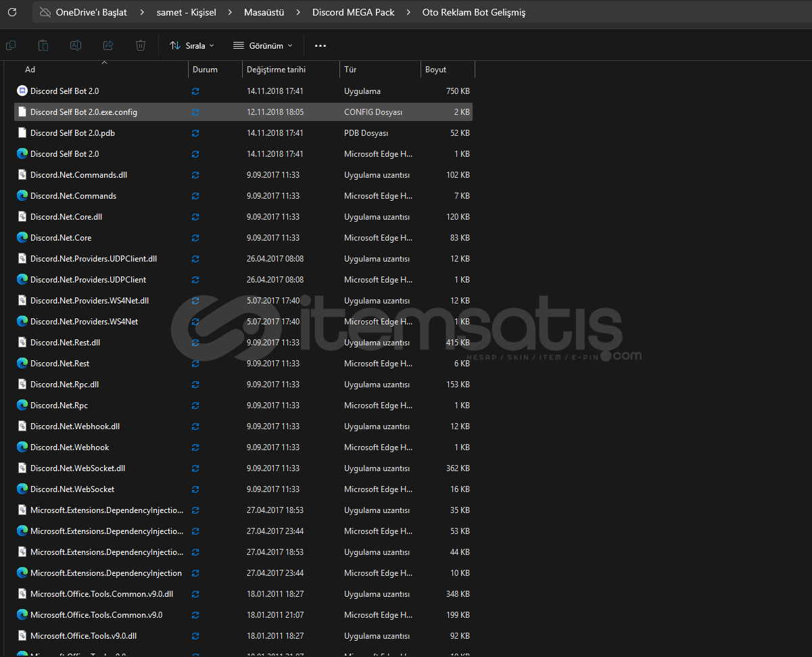Select the Microsoft.Office.Tools.v9.0.dll file name
The height and width of the screenshot is (657, 812).
click(x=83, y=636)
